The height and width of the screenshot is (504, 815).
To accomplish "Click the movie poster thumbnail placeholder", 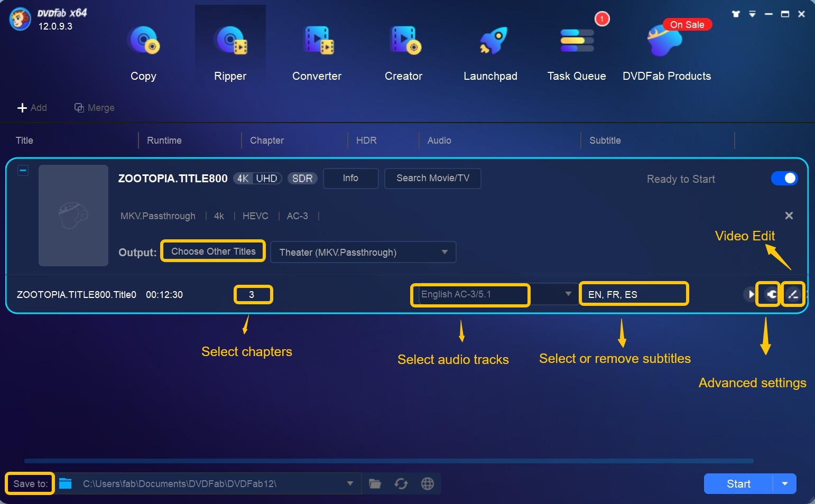I will click(x=73, y=216).
